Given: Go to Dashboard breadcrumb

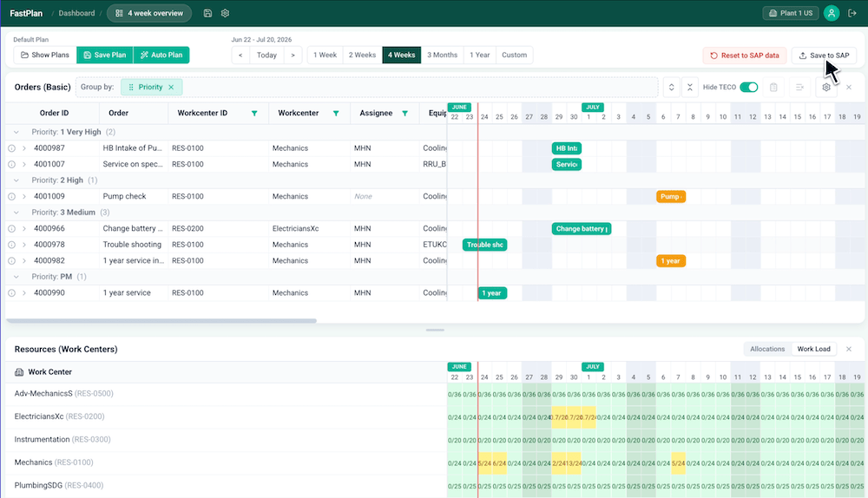Looking at the screenshot, I should (76, 13).
